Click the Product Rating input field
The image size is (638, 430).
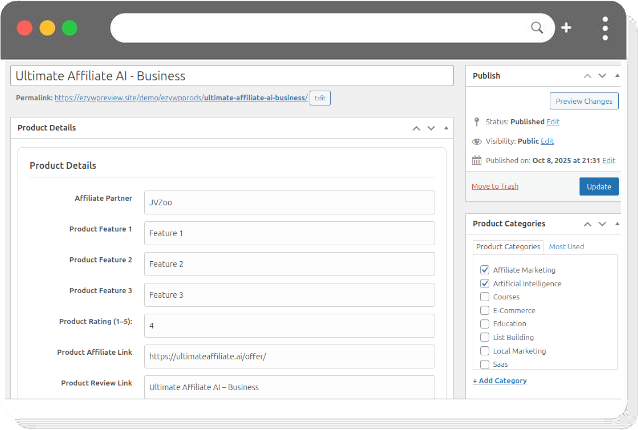coord(289,325)
